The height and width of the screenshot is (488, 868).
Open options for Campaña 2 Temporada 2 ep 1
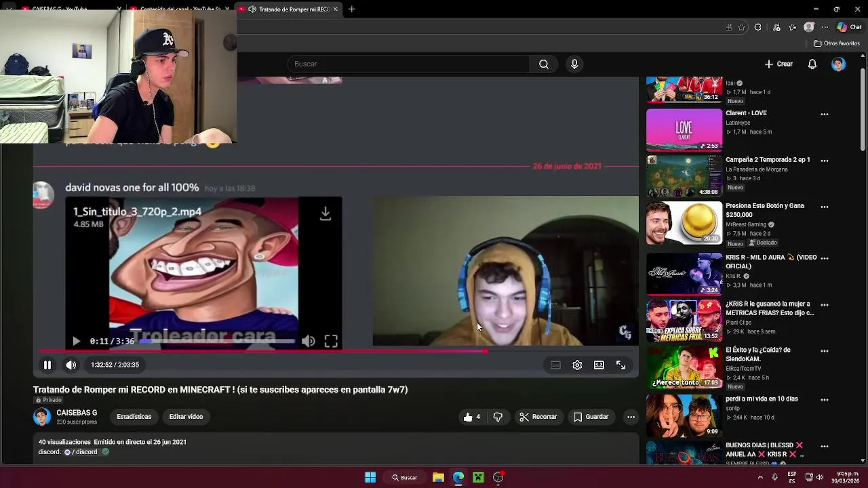[x=825, y=161]
